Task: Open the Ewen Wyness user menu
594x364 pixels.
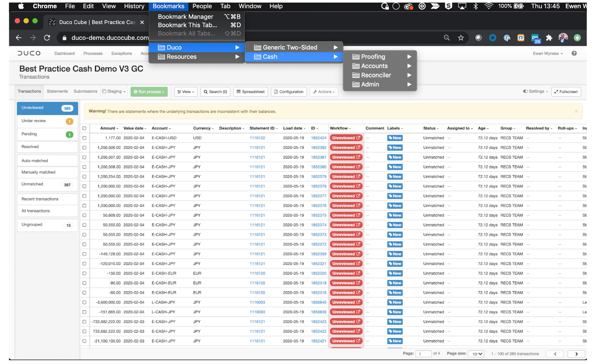Action: [x=548, y=53]
